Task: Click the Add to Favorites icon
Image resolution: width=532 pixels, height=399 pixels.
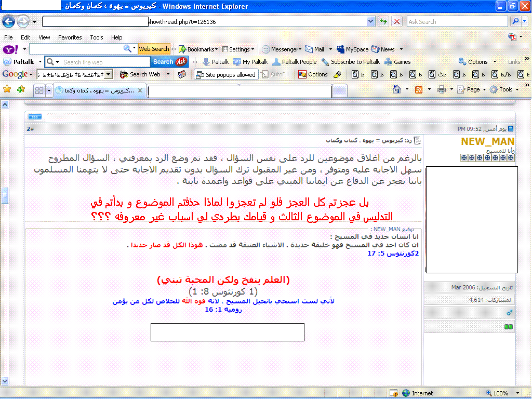Action: click(x=21, y=89)
